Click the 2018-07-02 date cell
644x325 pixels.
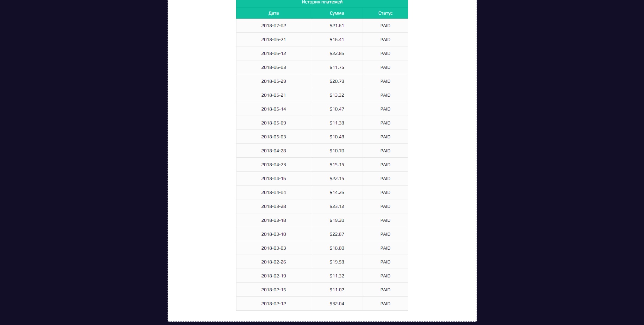[273, 26]
